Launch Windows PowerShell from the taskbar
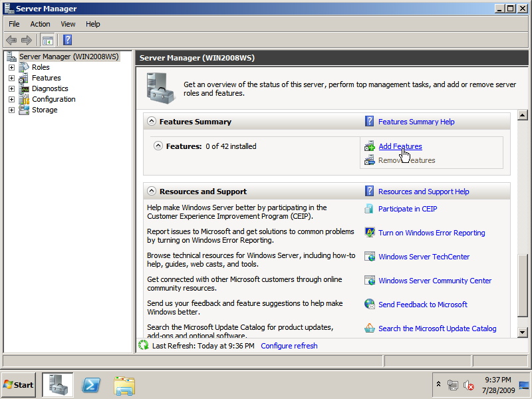532x399 pixels. click(91, 385)
